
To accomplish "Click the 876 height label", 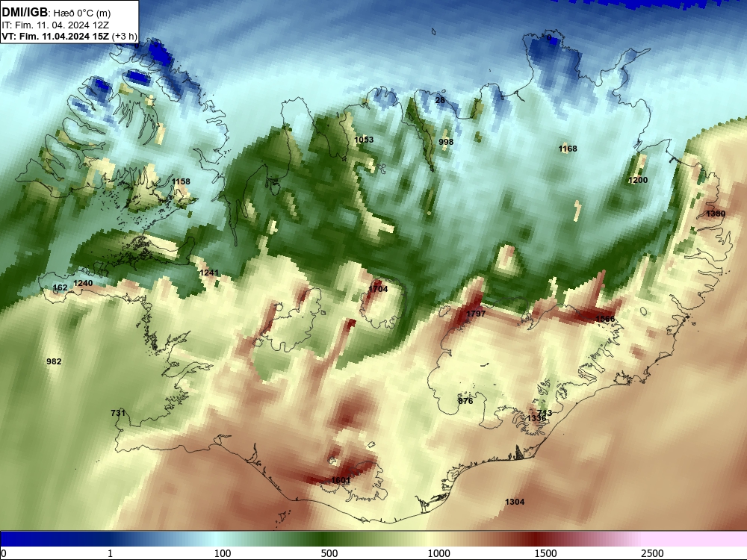I will coord(465,401).
